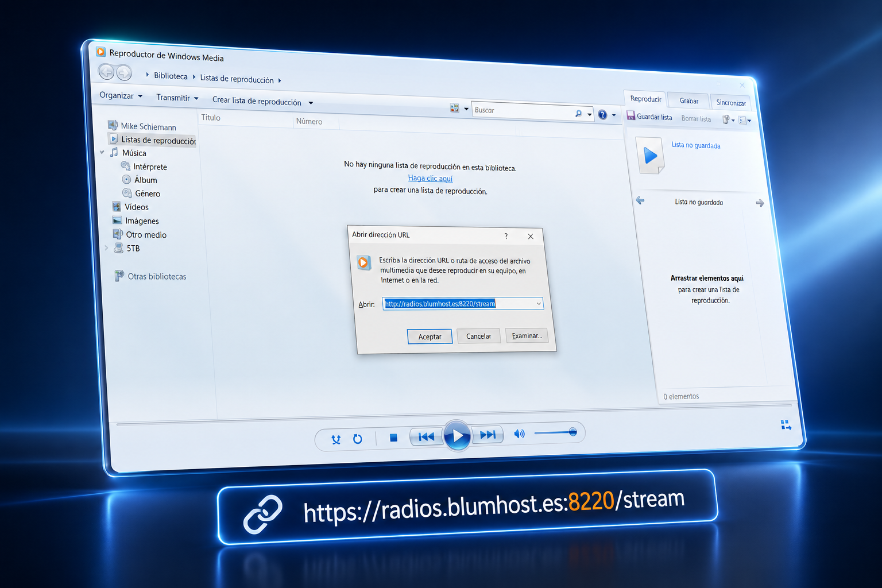Switch to the Sincronizar tab
882x588 pixels.
731,103
